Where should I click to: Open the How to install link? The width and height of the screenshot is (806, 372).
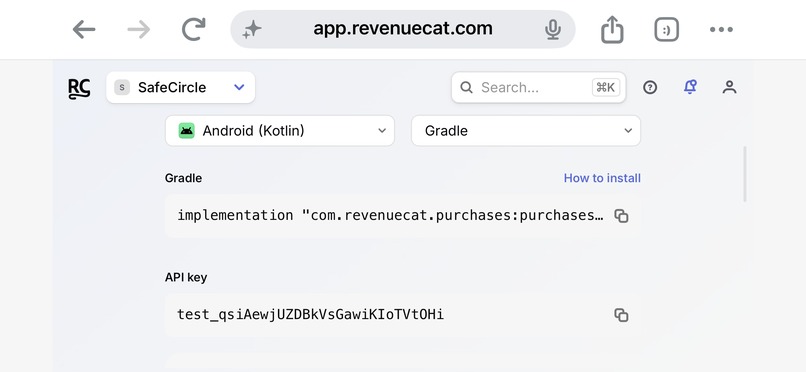coord(602,178)
